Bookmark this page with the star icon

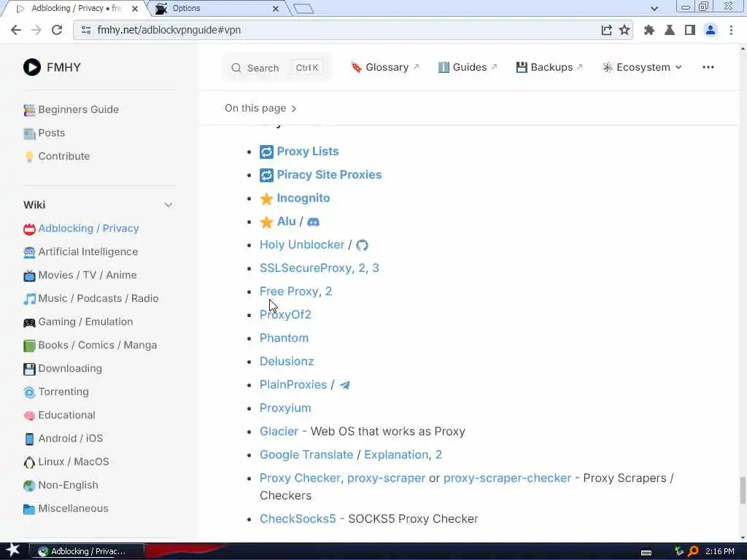(x=624, y=30)
